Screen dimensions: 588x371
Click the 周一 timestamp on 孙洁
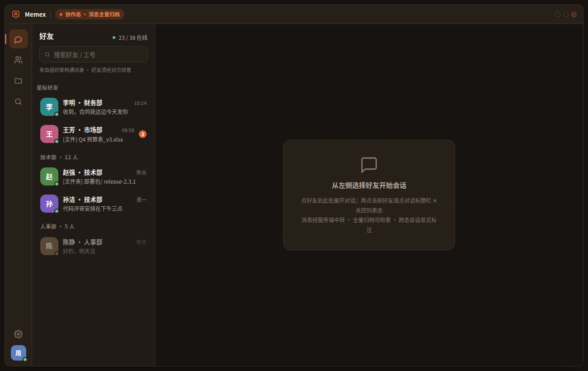coord(142,200)
